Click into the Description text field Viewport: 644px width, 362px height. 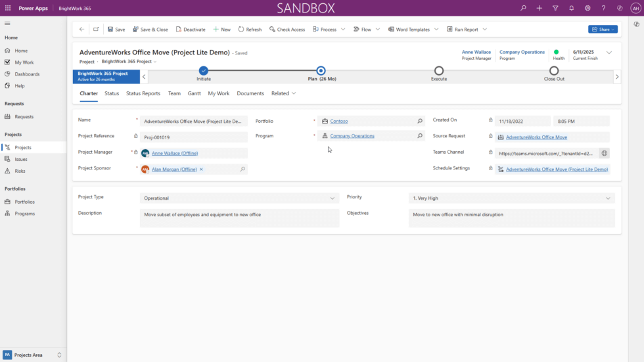pyautogui.click(x=239, y=218)
